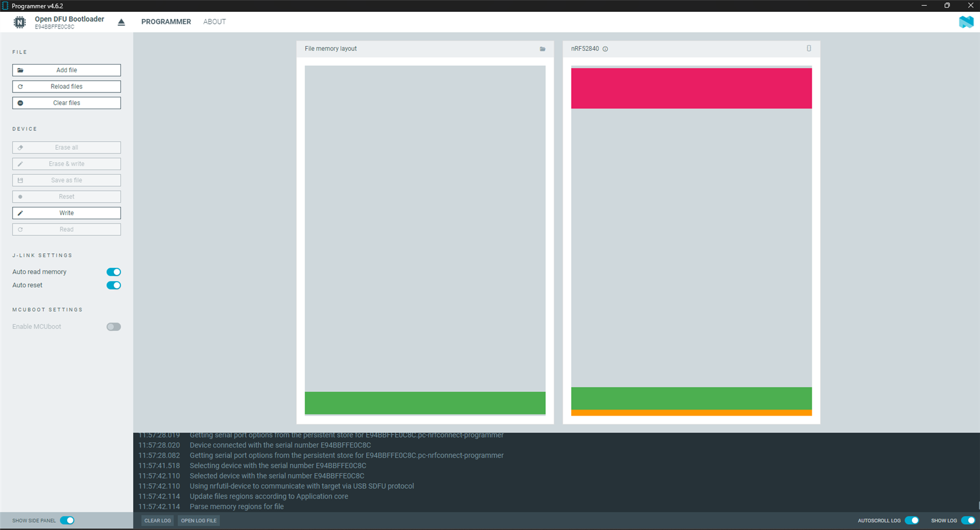Click the 'Selected device with the serial number' log line
The image size is (980, 530).
[277, 476]
